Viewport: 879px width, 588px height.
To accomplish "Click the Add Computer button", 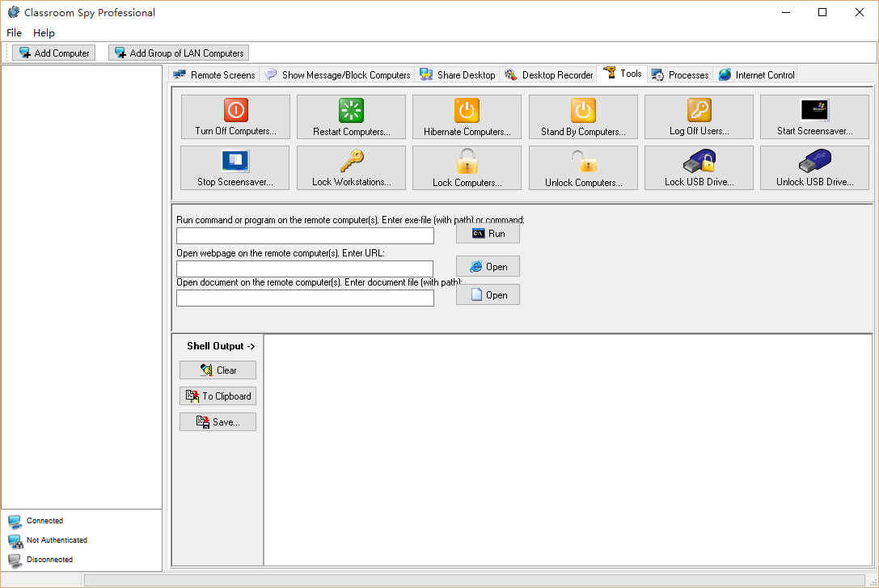I will (54, 53).
